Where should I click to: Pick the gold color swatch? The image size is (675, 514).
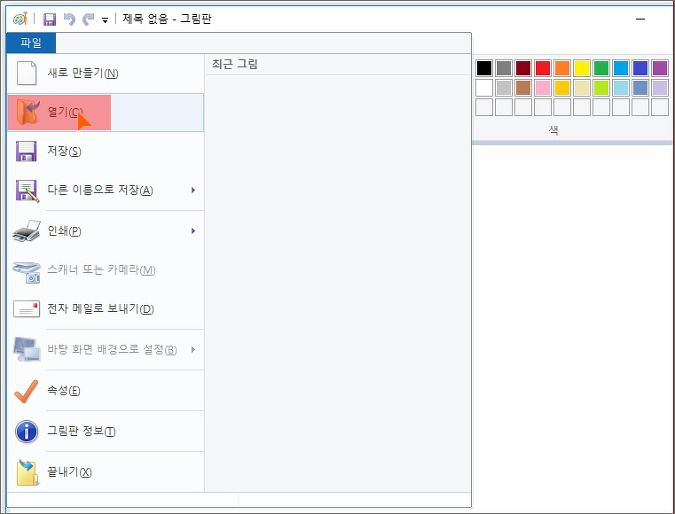pyautogui.click(x=562, y=88)
